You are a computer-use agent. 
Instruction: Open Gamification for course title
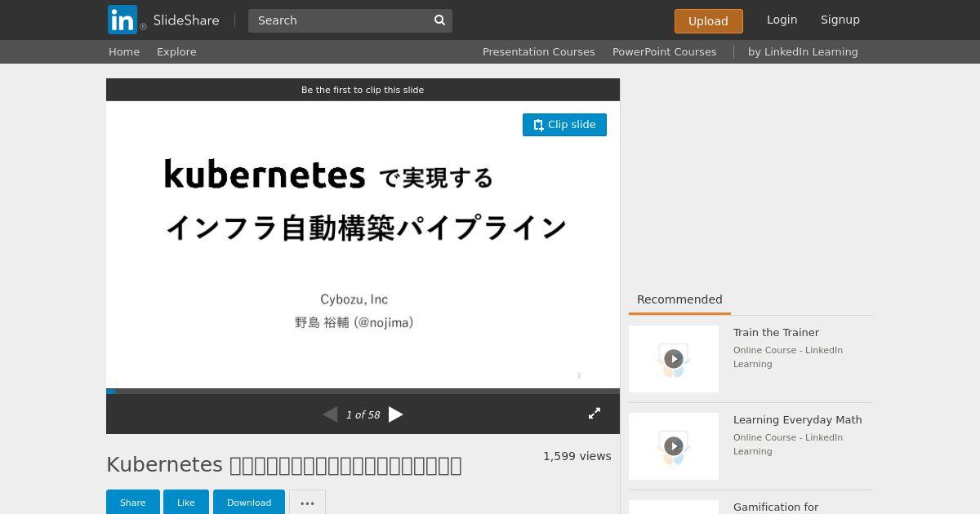coord(776,507)
